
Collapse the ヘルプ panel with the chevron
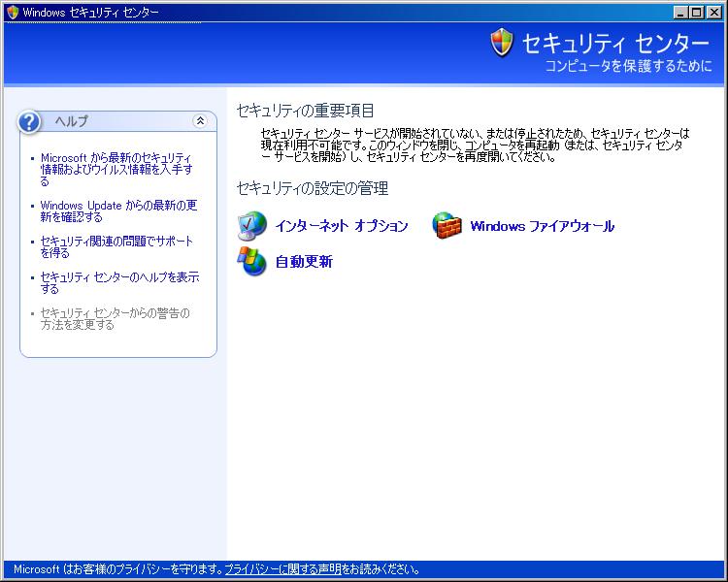point(200,121)
